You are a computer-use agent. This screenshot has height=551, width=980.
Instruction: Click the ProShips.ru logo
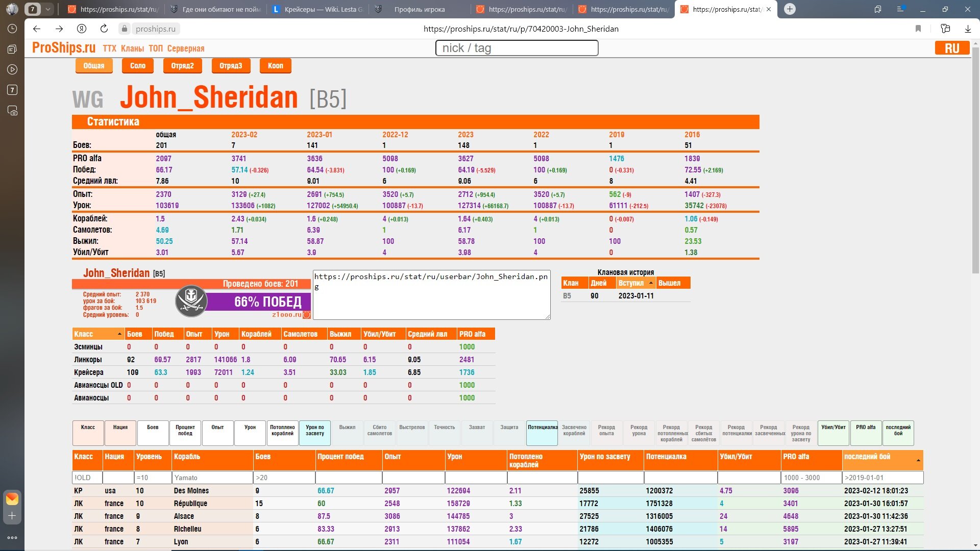(64, 47)
